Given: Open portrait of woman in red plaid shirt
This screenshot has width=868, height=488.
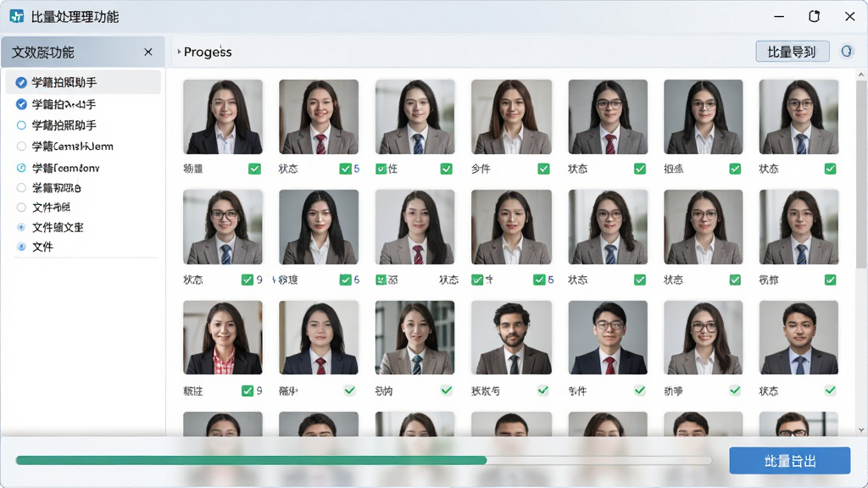Looking at the screenshot, I should point(223,337).
